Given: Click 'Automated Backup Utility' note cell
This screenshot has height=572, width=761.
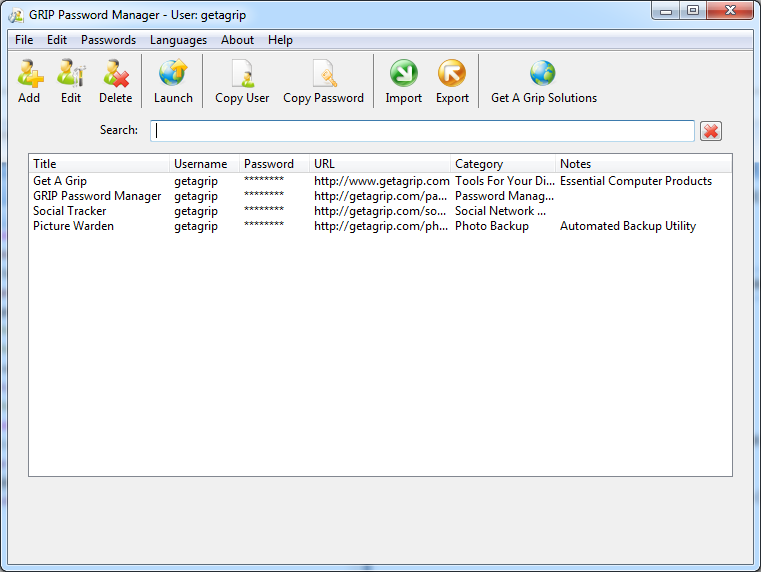Looking at the screenshot, I should click(628, 226).
